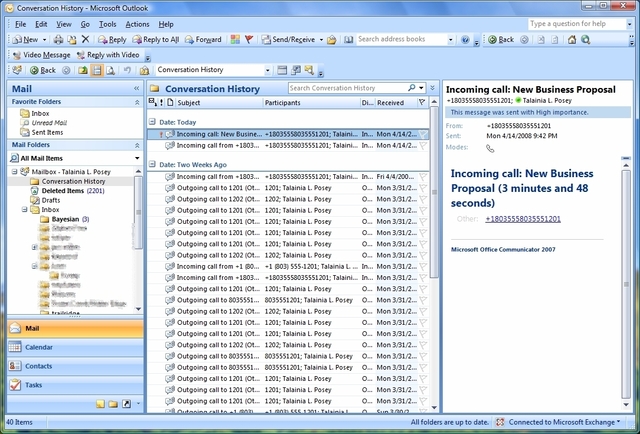The height and width of the screenshot is (434, 640).
Task: Open the All Mail Items dropdown
Action: click(x=137, y=158)
